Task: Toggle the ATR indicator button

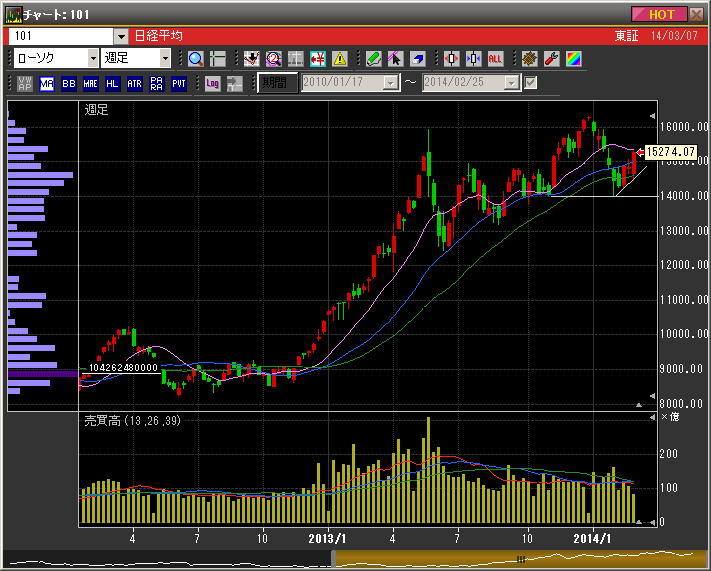Action: pos(134,83)
